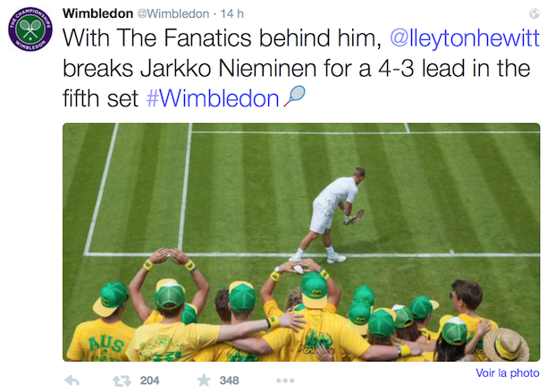547x392 pixels.
Task: Open the 14 h timestamp link
Action: [231, 13]
